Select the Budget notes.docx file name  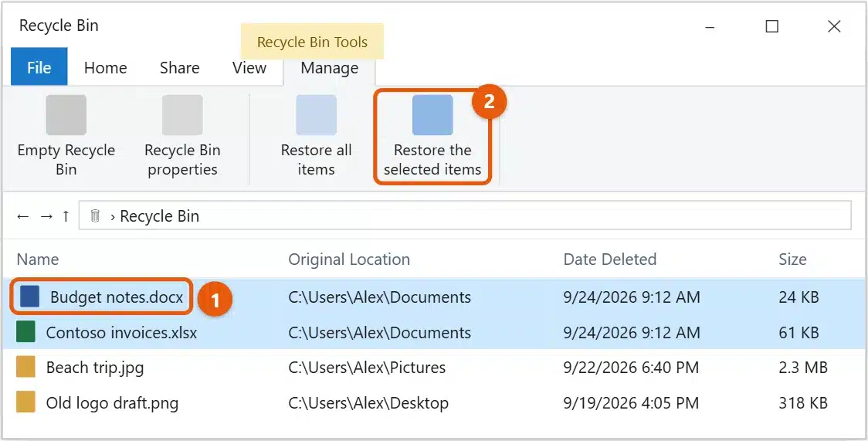pos(117,297)
